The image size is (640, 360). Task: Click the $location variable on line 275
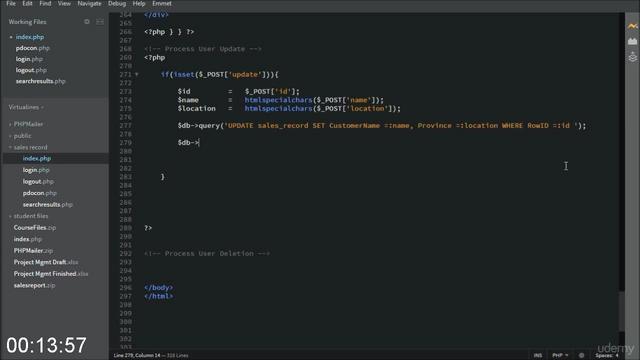[196, 109]
